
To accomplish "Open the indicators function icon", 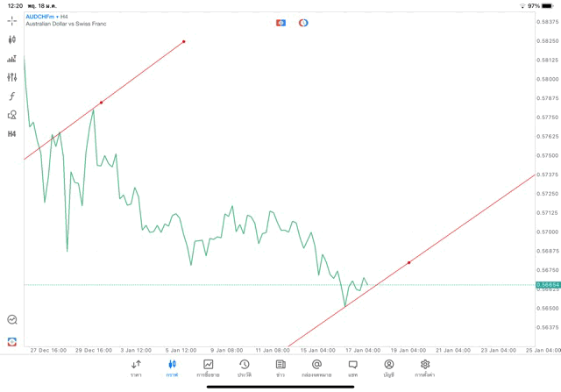I will click(x=12, y=96).
